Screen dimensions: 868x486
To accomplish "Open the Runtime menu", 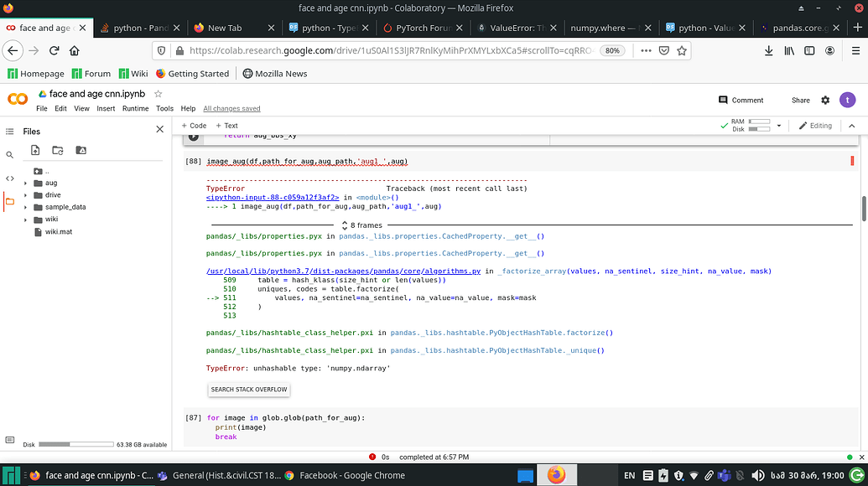I will click(138, 107).
